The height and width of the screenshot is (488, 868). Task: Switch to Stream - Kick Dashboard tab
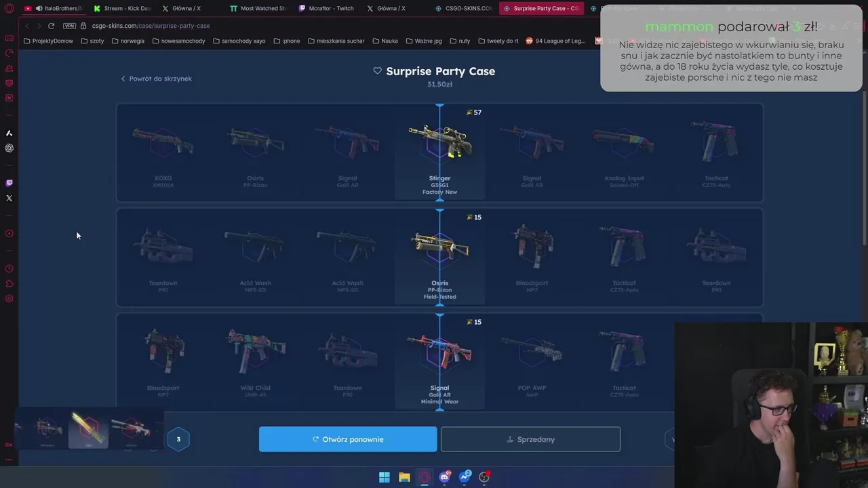pos(122,8)
